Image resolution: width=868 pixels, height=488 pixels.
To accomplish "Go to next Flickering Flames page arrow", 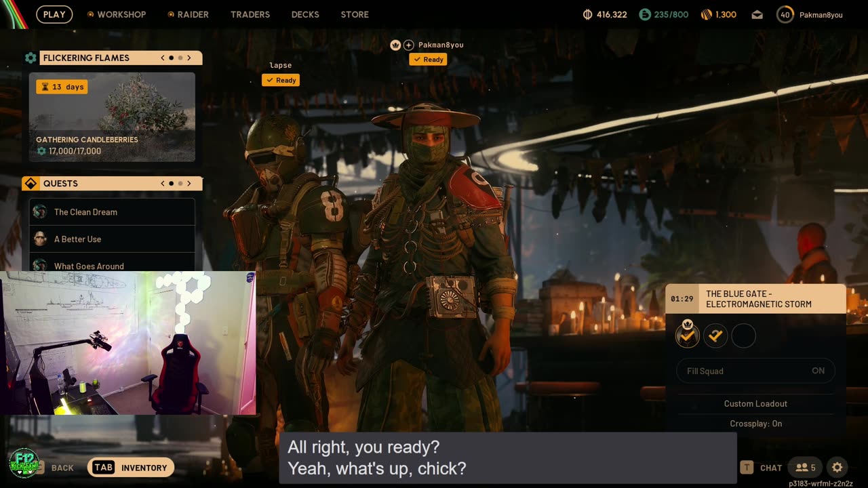I will click(189, 58).
